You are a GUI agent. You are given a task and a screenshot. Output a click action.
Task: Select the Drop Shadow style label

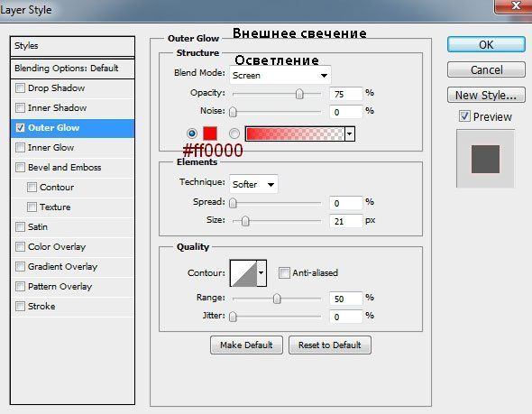point(56,88)
